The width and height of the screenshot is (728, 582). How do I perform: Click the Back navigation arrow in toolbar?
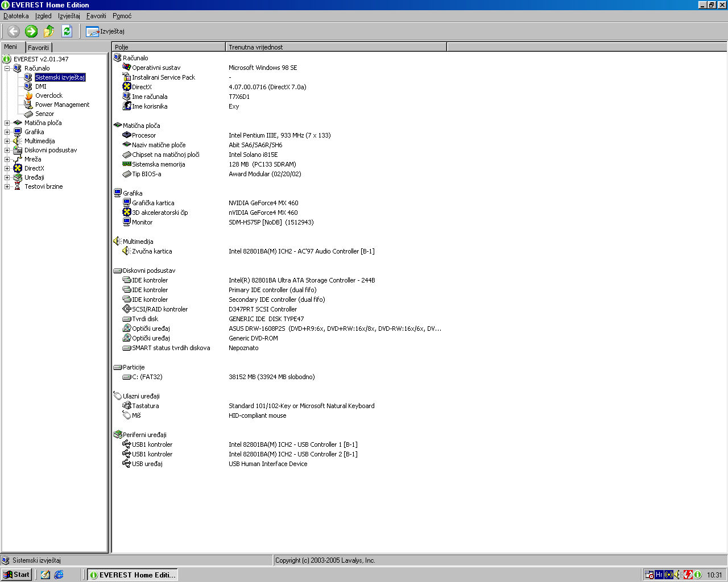click(x=14, y=31)
